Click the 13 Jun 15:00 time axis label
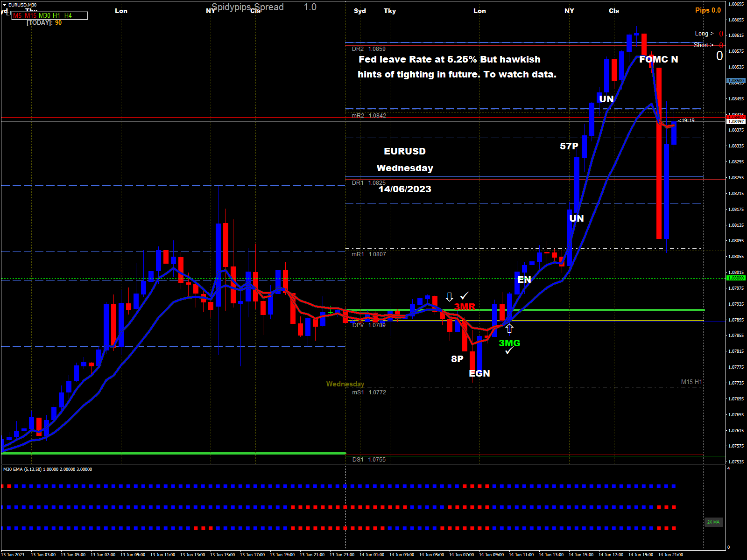The width and height of the screenshot is (747, 560). pyautogui.click(x=222, y=555)
